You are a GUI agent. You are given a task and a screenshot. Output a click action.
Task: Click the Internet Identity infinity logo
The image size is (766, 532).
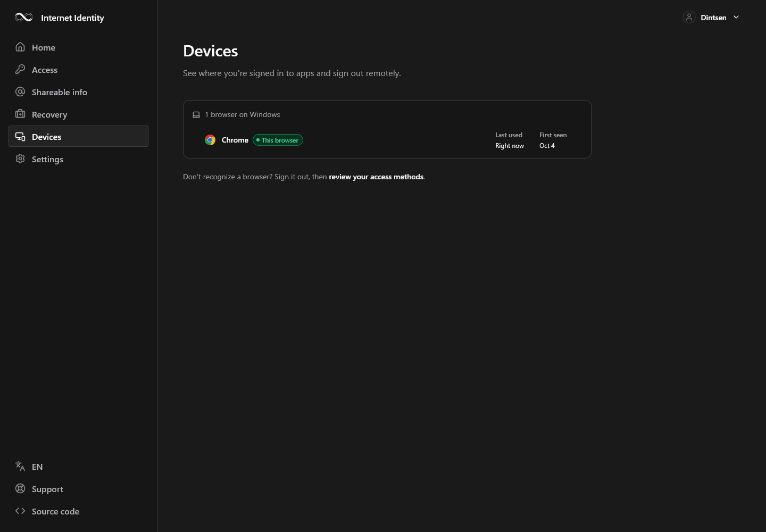point(24,17)
